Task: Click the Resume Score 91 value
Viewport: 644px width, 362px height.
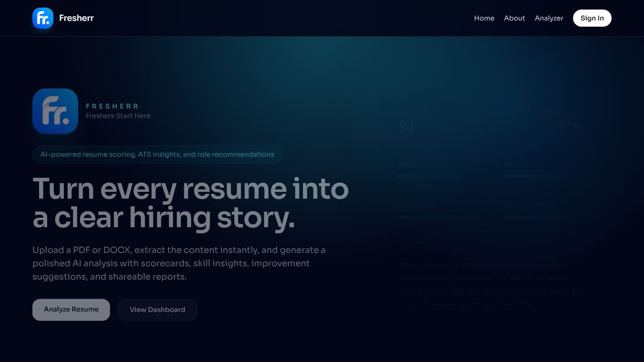Action: [x=406, y=126]
